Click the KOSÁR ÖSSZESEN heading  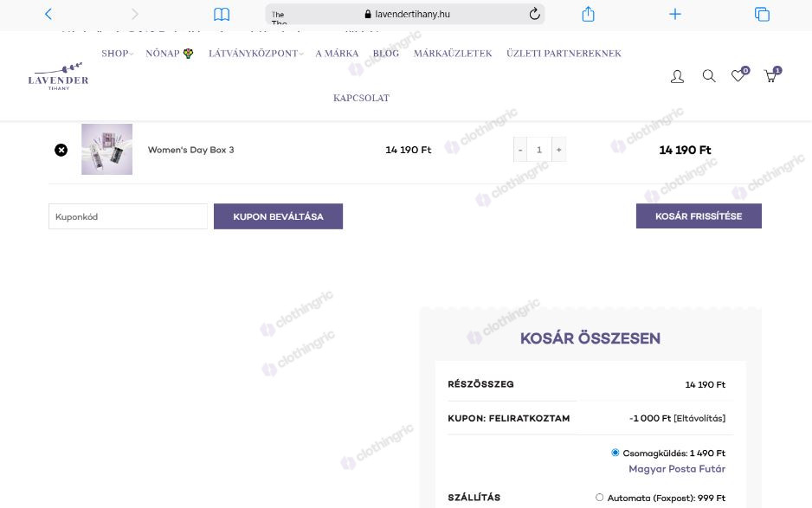(x=590, y=338)
